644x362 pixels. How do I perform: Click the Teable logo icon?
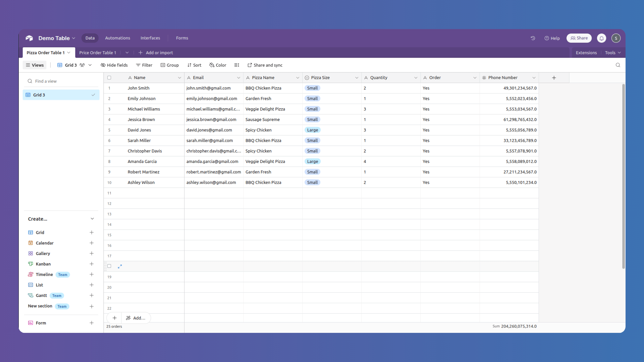[x=29, y=38]
